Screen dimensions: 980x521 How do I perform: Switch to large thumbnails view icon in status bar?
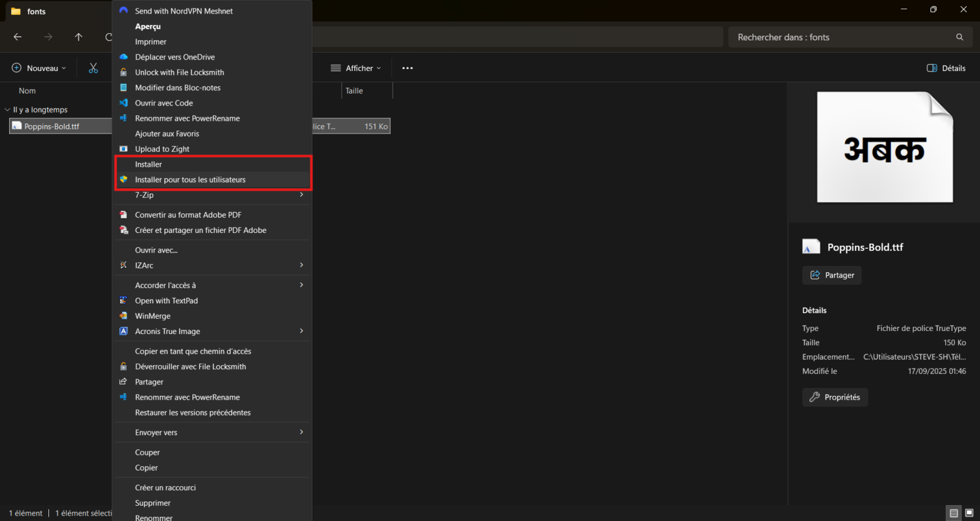(969, 513)
